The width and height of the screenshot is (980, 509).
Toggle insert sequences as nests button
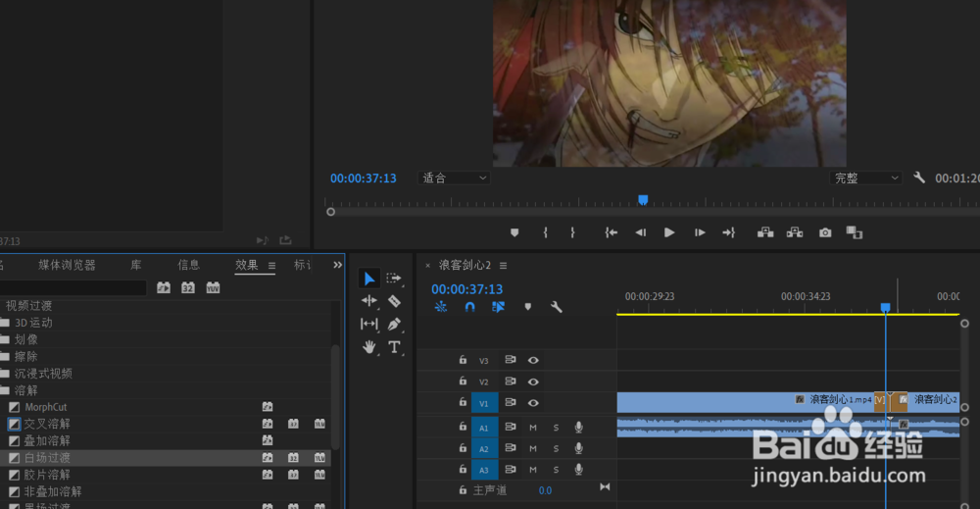click(x=441, y=307)
